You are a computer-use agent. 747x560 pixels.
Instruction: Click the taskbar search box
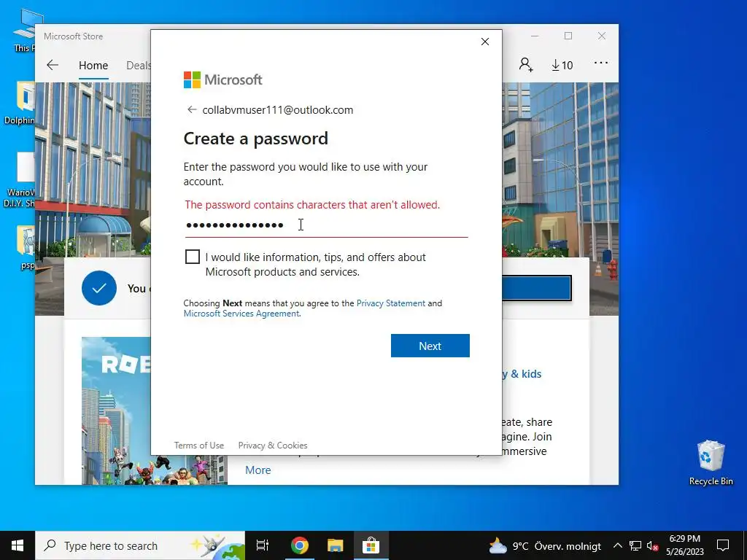pyautogui.click(x=140, y=545)
